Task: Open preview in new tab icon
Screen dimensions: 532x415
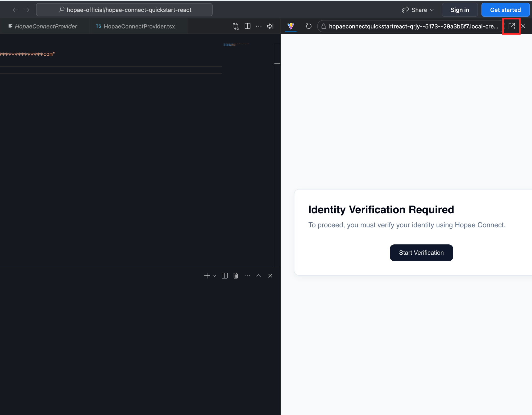Action: (512, 26)
